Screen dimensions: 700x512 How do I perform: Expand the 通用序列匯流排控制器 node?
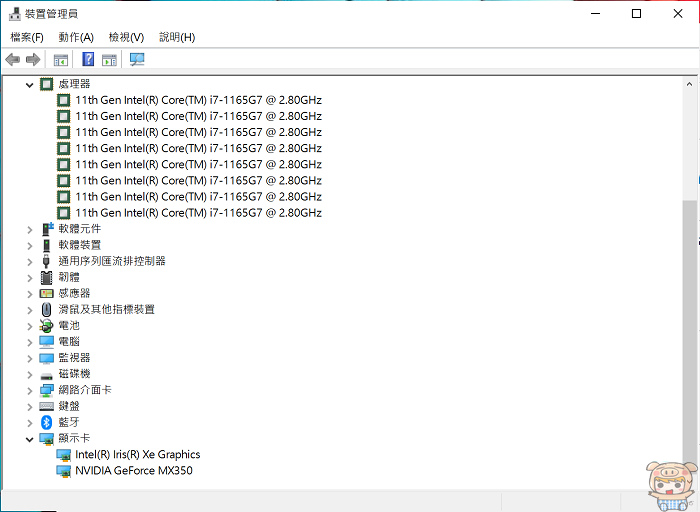click(x=30, y=262)
